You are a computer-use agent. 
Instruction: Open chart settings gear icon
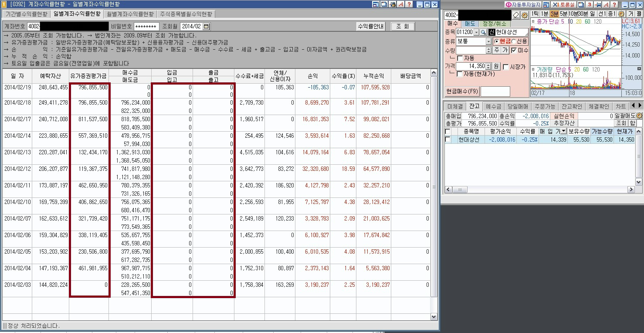coord(621,14)
